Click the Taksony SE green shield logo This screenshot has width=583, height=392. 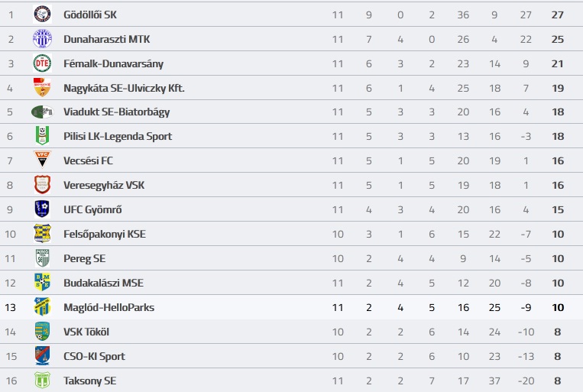click(42, 380)
